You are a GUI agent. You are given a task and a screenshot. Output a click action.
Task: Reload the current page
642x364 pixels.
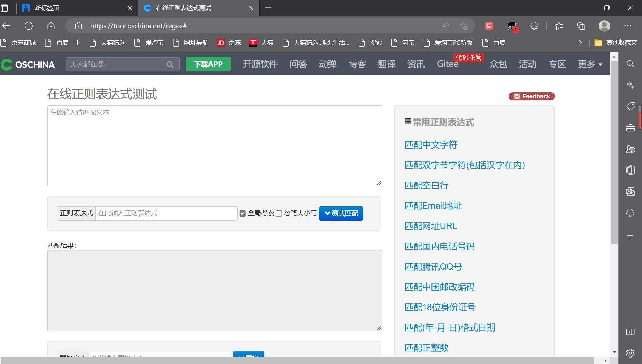tap(29, 26)
